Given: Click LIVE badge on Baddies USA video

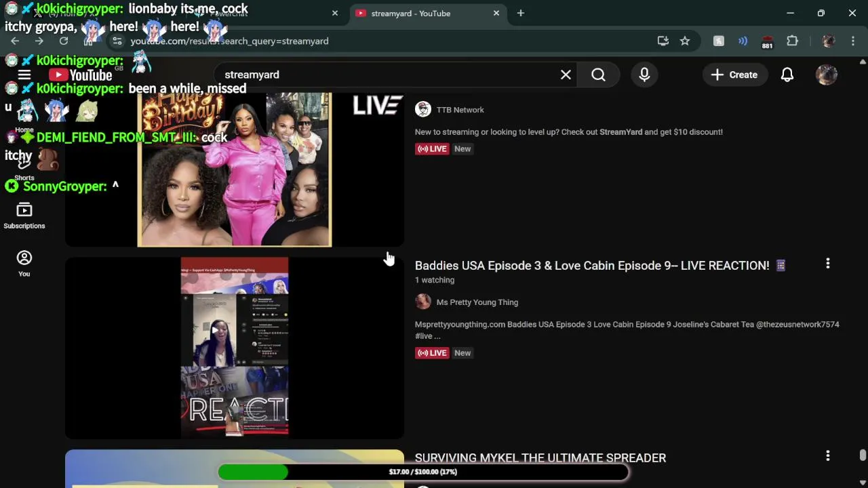Looking at the screenshot, I should click(x=432, y=352).
